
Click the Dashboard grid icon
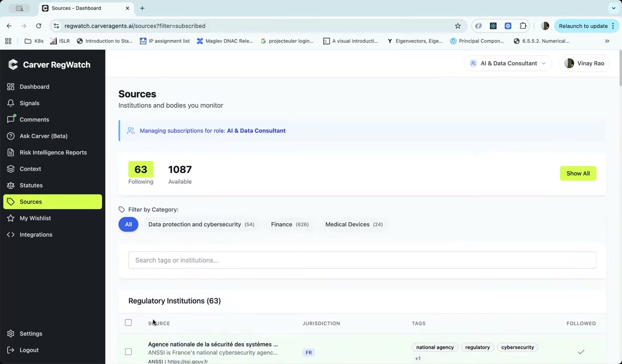pos(11,87)
